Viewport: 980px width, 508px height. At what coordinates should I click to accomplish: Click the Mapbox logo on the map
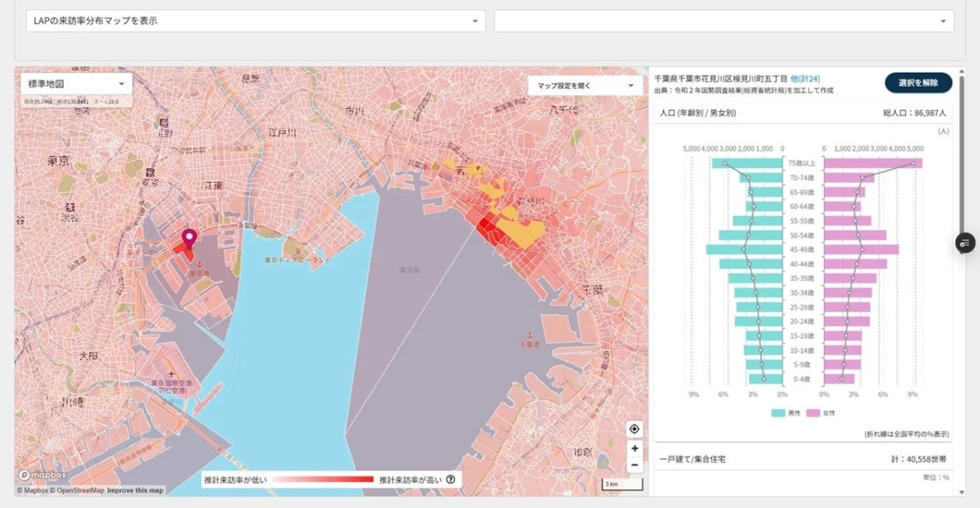(36, 475)
